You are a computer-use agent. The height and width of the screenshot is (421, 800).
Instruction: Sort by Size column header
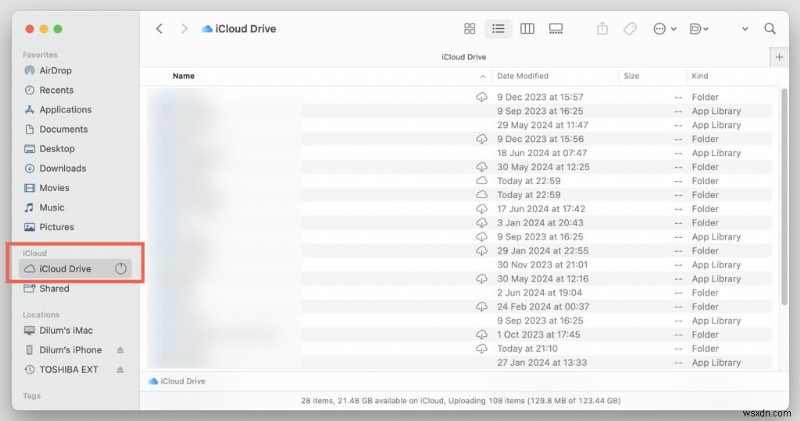[631, 76]
